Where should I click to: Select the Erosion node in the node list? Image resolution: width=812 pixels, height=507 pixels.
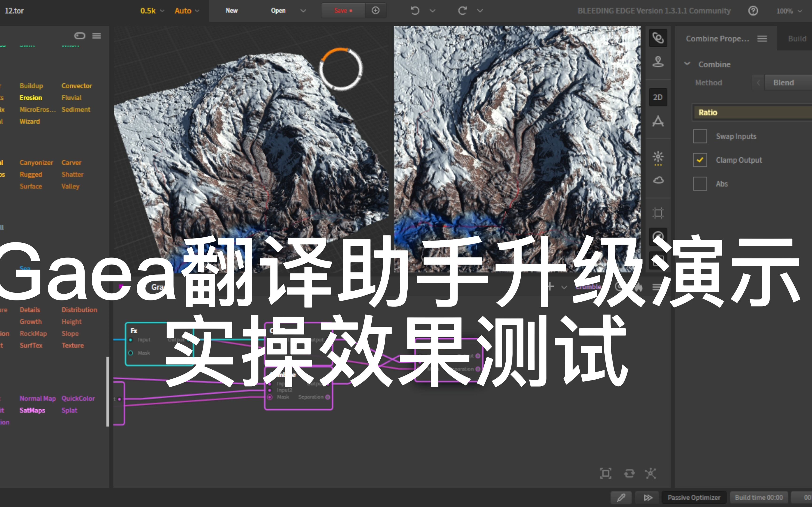point(31,98)
